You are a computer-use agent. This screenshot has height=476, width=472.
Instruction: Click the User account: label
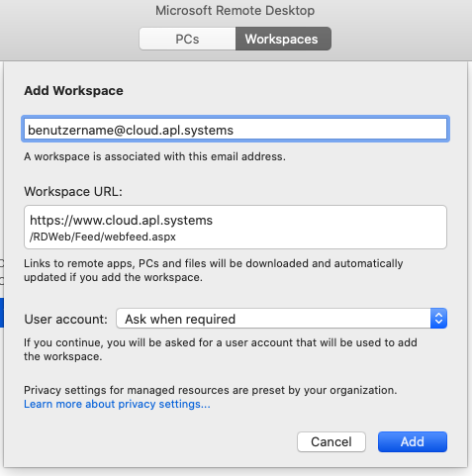[x=66, y=320]
